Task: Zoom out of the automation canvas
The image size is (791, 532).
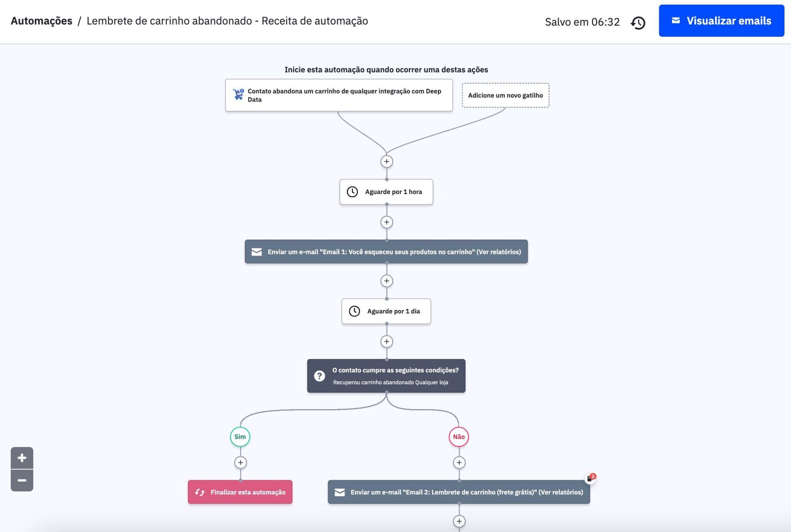Action: point(22,480)
